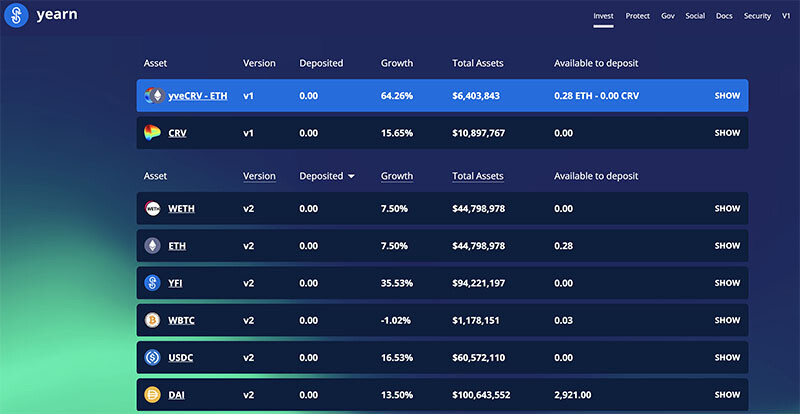The width and height of the screenshot is (800, 414).
Task: Open the Docs navigation link
Action: [x=724, y=16]
